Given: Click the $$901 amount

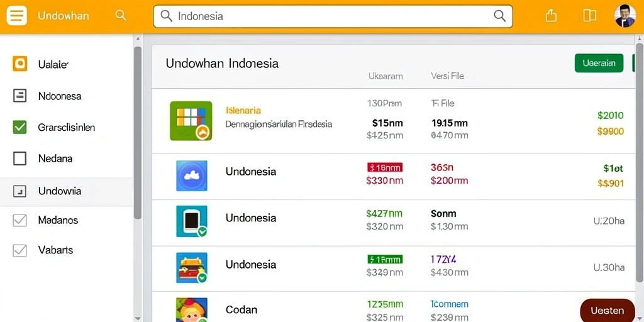Looking at the screenshot, I should point(610,183).
